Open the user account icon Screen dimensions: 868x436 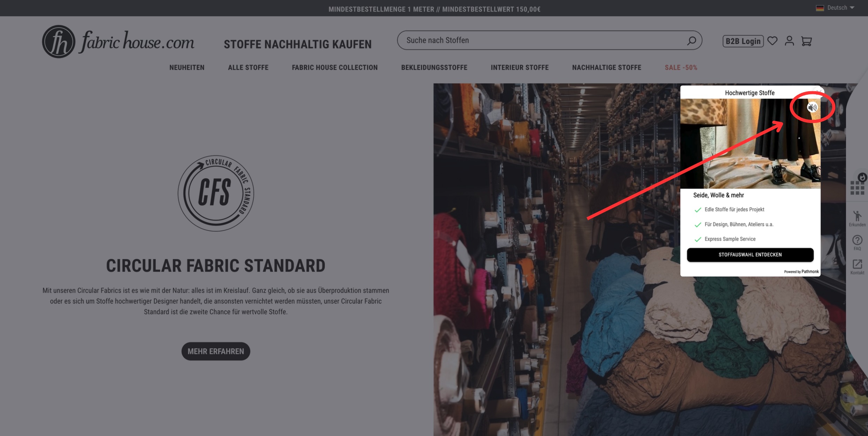pyautogui.click(x=790, y=41)
